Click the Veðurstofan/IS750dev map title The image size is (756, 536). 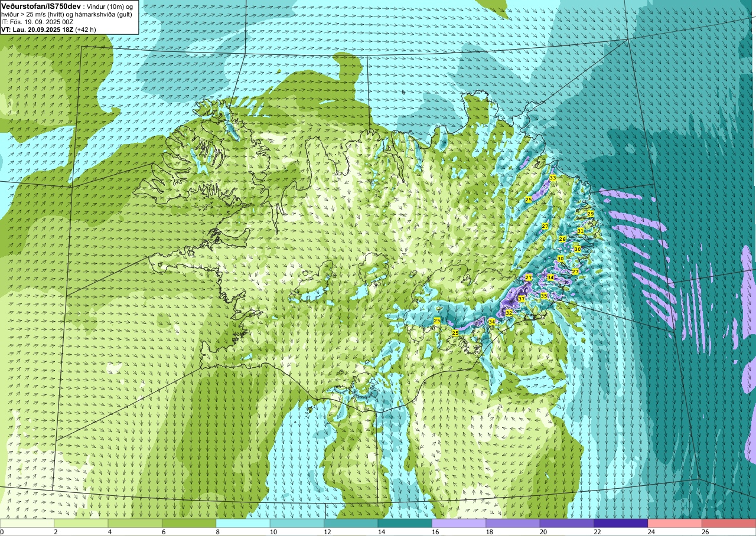click(40, 6)
